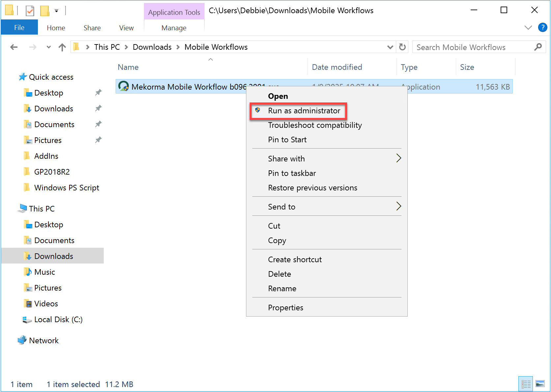Choose Run as administrator from context menu
The width and height of the screenshot is (551, 392).
pos(304,111)
